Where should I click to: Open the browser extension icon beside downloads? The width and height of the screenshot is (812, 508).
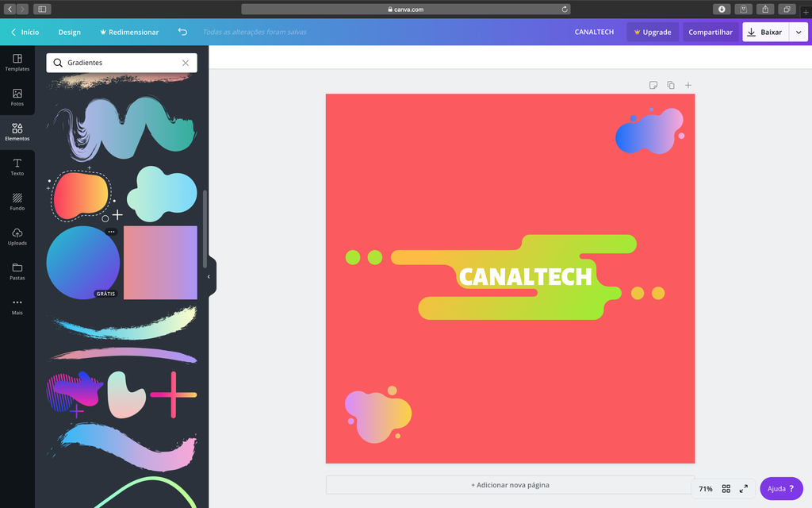pos(743,9)
